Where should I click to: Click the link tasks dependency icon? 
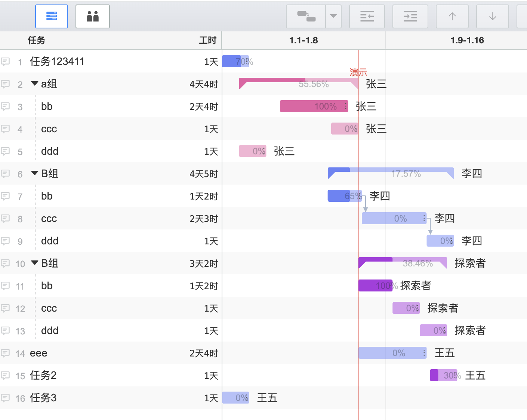coord(306,16)
